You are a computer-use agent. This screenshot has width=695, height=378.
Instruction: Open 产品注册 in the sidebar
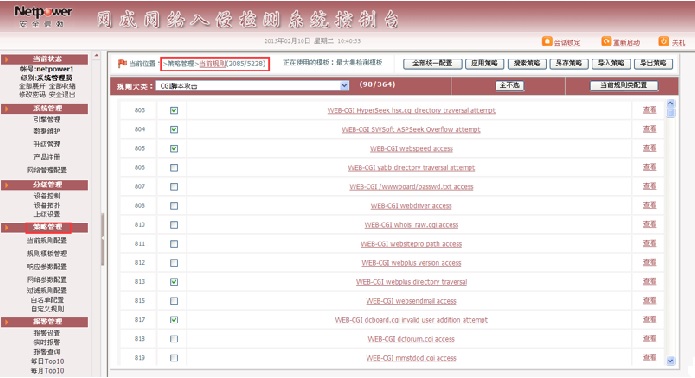coord(47,157)
